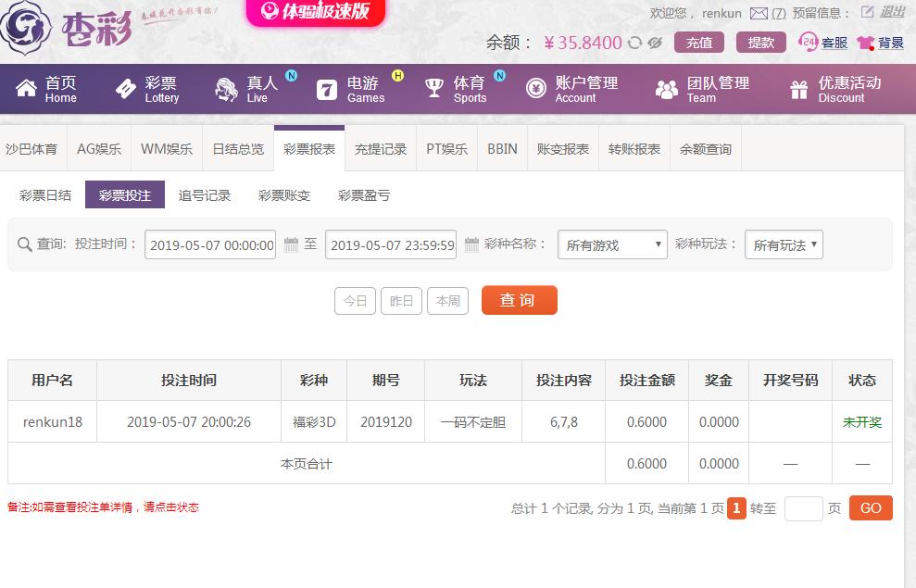This screenshot has width=916, height=588.
Task: Click the 未开奖 status link
Action: tap(862, 422)
